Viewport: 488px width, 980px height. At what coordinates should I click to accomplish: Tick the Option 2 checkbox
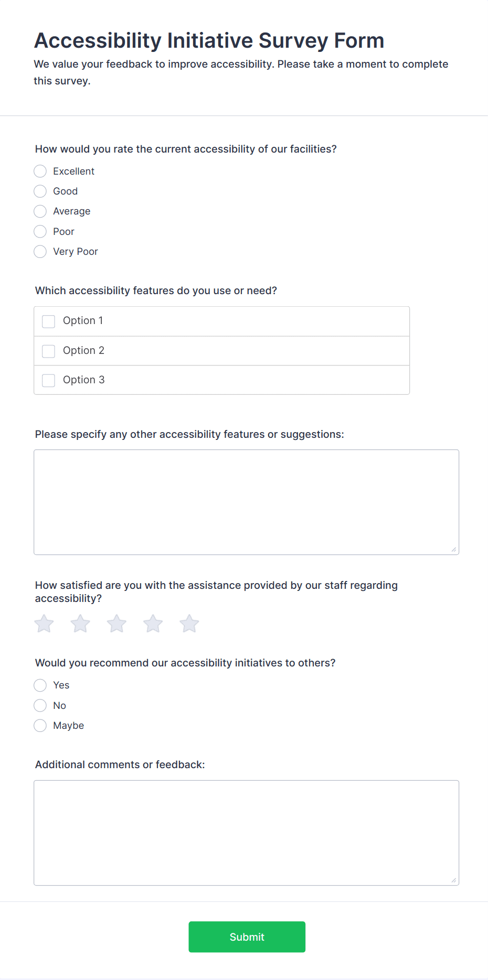[x=49, y=351]
